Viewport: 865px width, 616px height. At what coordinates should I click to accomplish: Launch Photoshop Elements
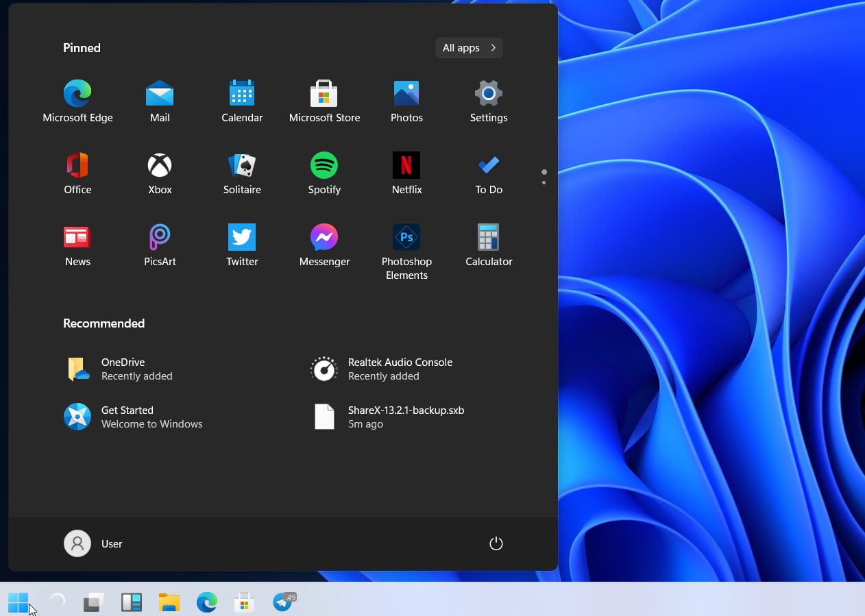coord(406,251)
